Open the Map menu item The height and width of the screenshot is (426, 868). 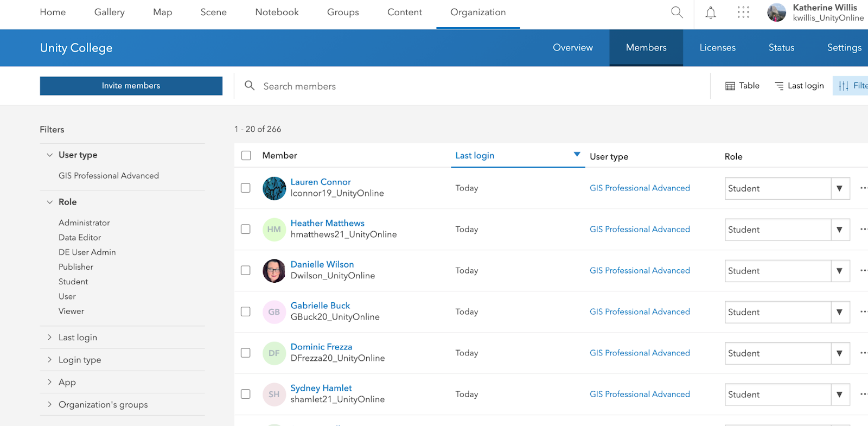coord(162,12)
